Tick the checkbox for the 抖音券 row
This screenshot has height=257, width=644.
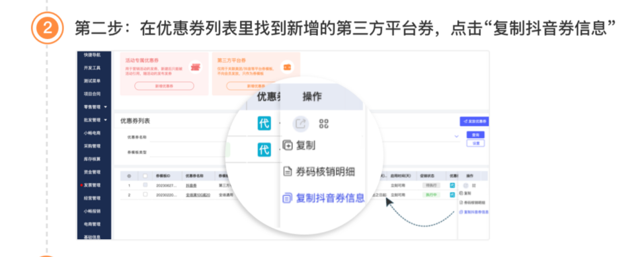click(x=145, y=186)
